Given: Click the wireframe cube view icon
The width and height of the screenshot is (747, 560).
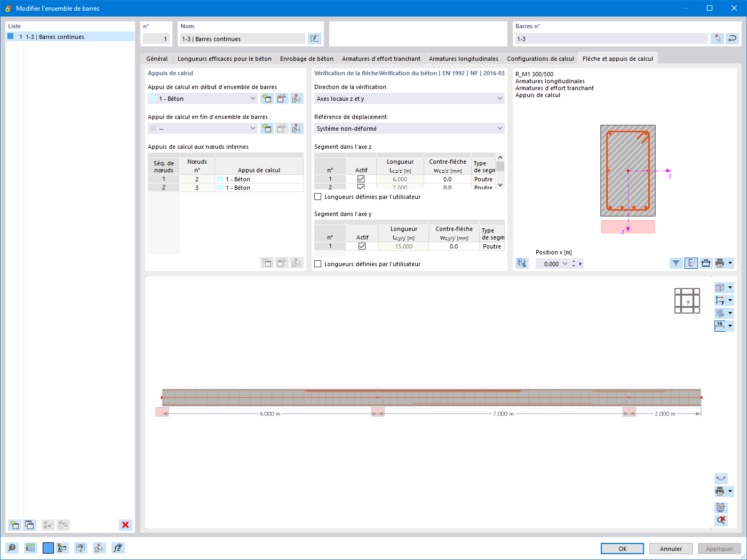Looking at the screenshot, I should (x=720, y=287).
